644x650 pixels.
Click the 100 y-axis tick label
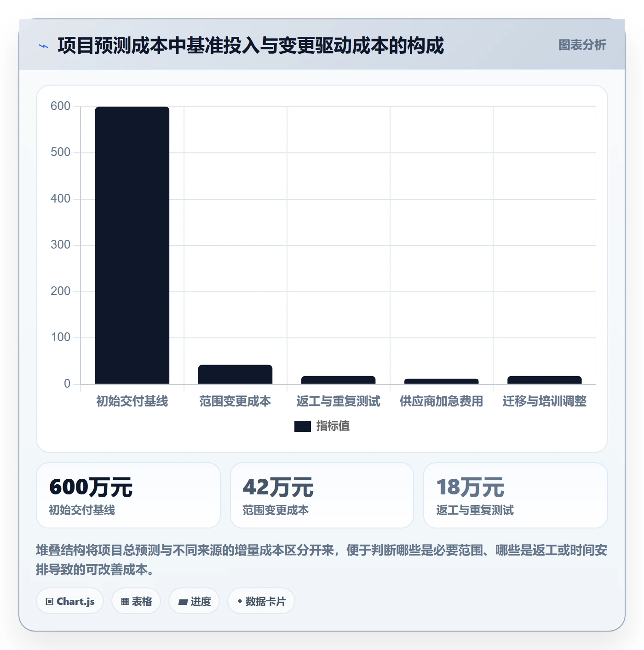pyautogui.click(x=60, y=337)
